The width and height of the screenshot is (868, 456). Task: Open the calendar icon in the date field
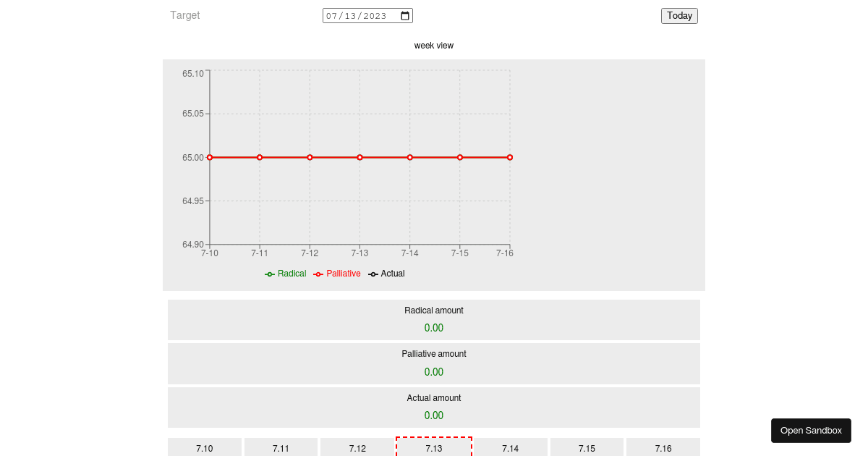tap(404, 14)
